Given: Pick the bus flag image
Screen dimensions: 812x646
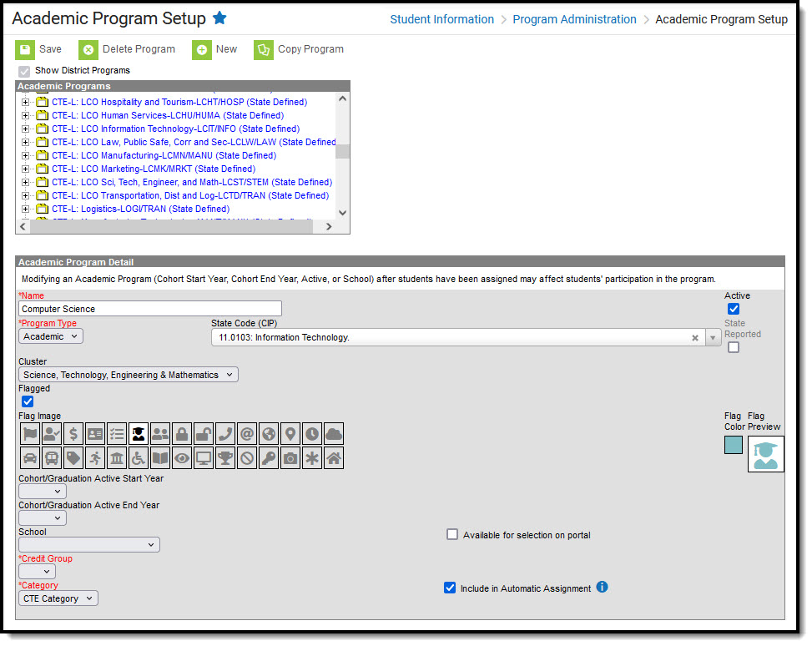Looking at the screenshot, I should click(52, 458).
